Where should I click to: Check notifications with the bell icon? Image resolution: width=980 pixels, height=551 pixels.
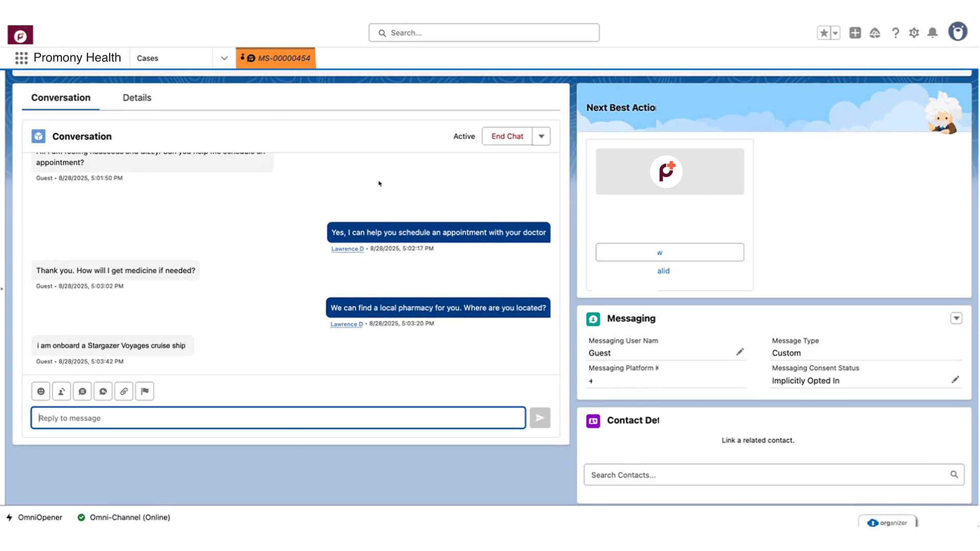click(933, 32)
